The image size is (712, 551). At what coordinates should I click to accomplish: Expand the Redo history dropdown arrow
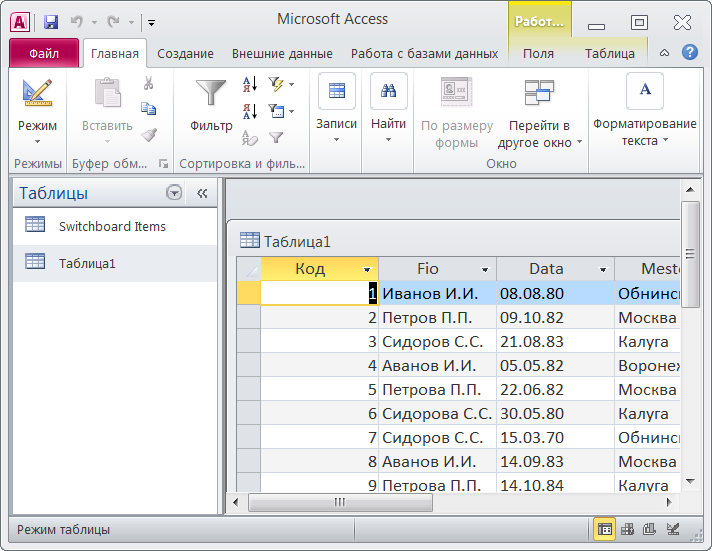click(x=131, y=22)
